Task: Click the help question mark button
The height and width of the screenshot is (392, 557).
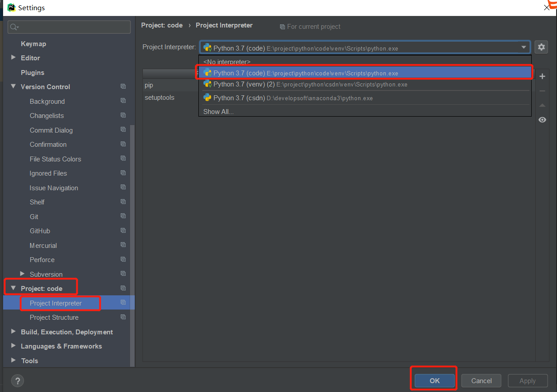Action: (x=17, y=380)
